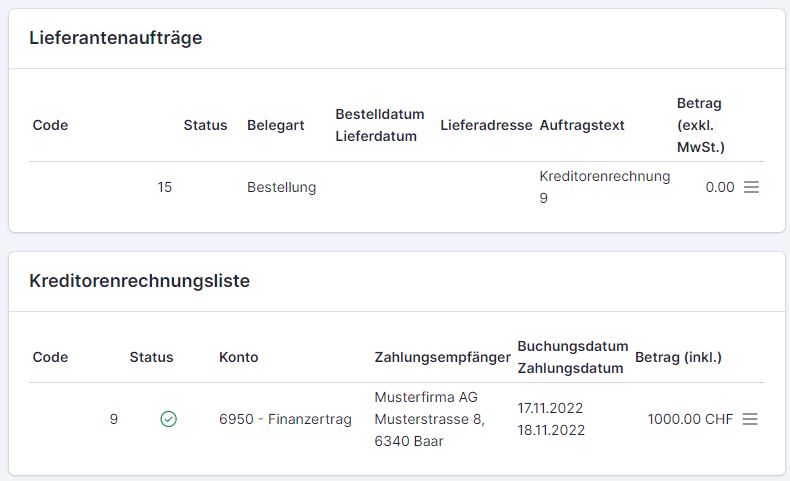Screen dimensions: 790x481
Task: Click the Bestellung belegart cell
Action: point(282,187)
